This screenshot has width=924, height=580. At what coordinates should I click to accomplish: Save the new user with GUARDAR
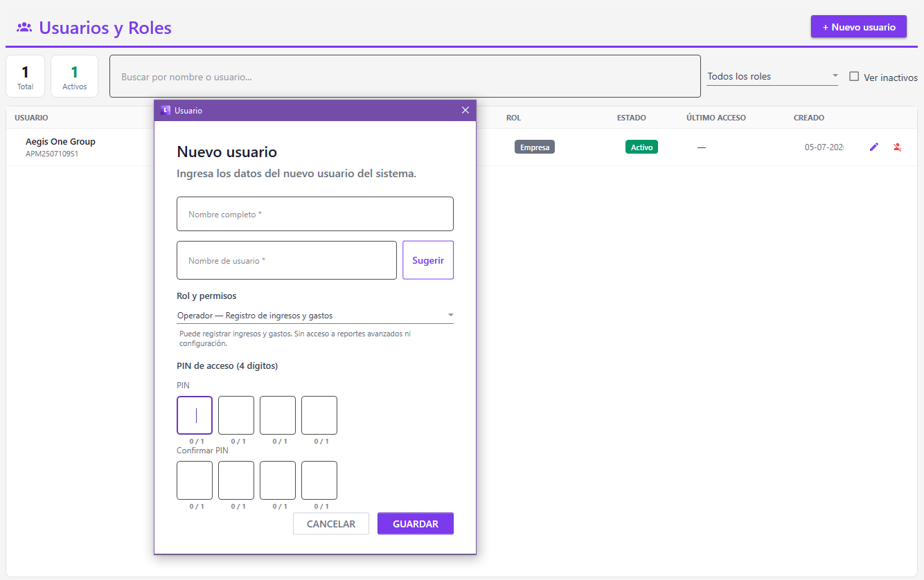(x=416, y=524)
